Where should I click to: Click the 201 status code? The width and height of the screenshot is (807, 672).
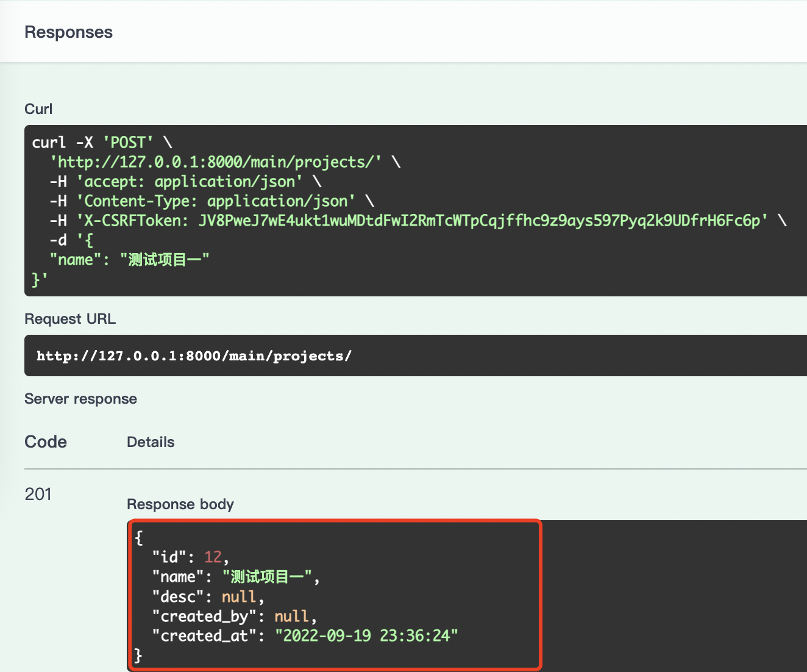click(38, 494)
